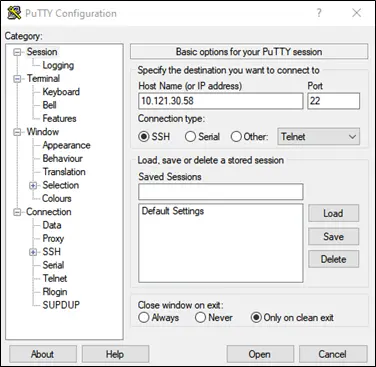Choose the Other connection type radio

point(236,137)
